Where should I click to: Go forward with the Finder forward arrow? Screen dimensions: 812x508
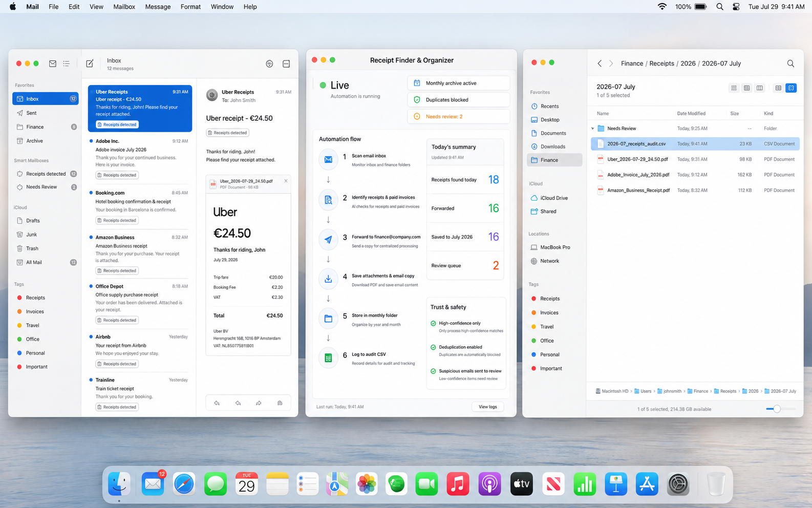pos(611,63)
